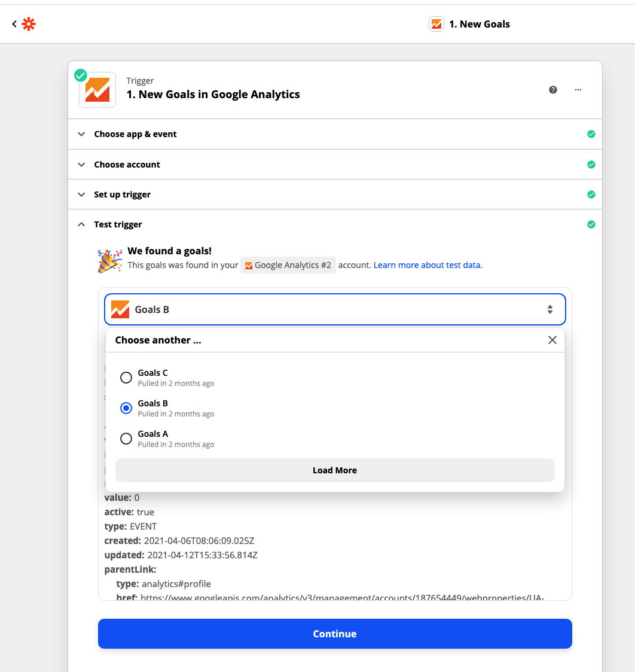Screen dimensions: 635x672
Task: Open the Zapier home logo
Action: [29, 24]
